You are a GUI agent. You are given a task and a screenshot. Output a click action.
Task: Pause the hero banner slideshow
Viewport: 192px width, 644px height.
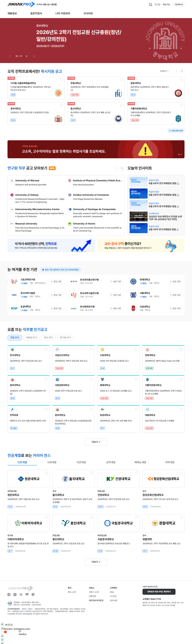(27, 56)
